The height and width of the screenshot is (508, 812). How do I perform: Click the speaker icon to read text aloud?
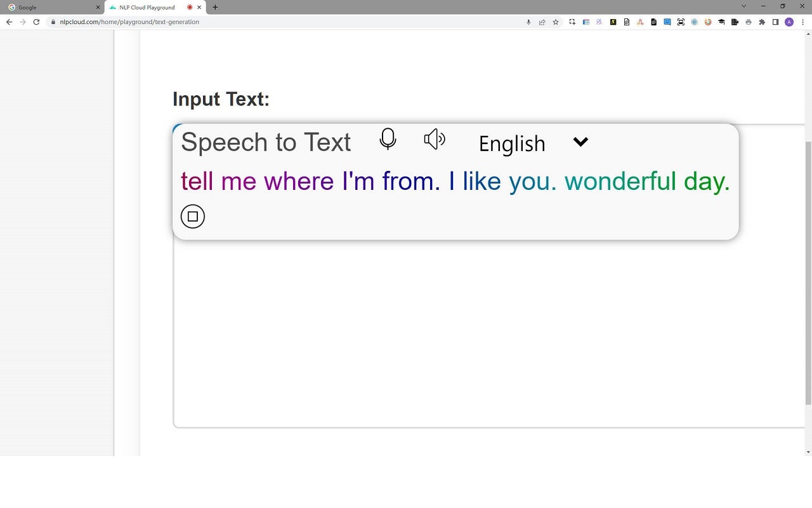pyautogui.click(x=435, y=139)
